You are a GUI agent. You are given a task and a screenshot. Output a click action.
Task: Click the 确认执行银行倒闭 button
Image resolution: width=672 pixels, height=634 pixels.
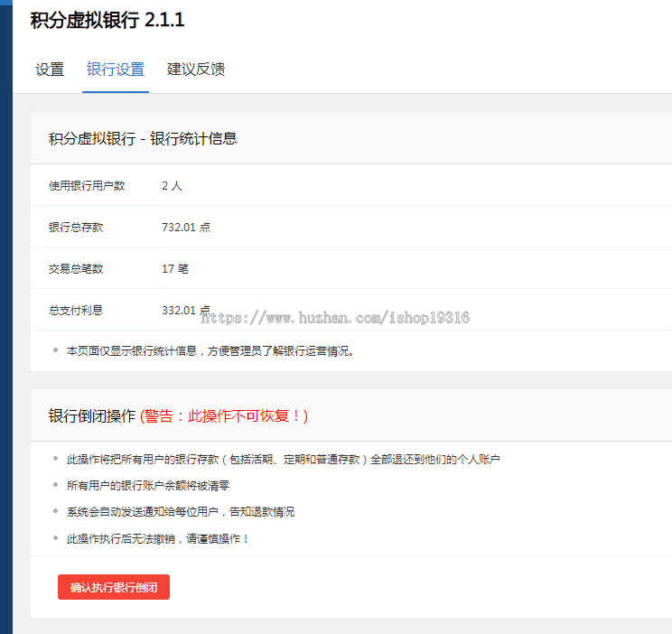[114, 587]
